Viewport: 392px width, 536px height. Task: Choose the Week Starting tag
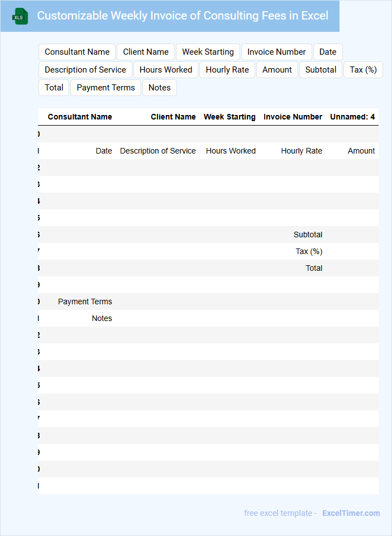(x=208, y=52)
